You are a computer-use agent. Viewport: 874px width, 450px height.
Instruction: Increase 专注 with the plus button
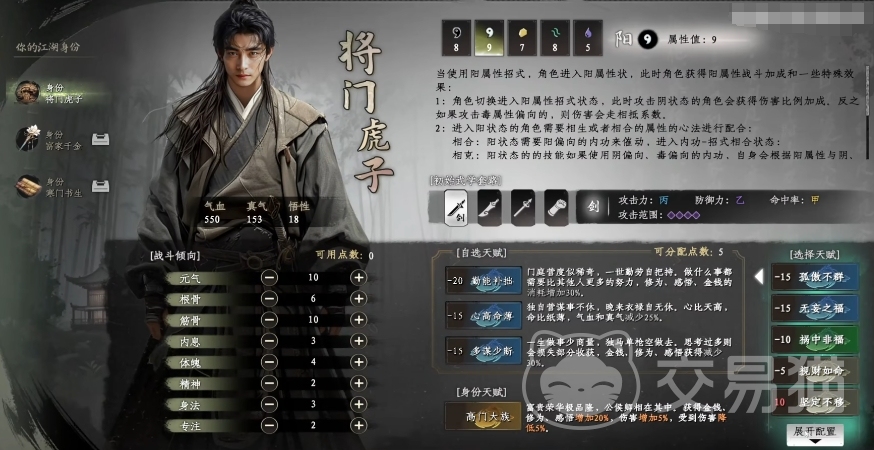pyautogui.click(x=358, y=425)
